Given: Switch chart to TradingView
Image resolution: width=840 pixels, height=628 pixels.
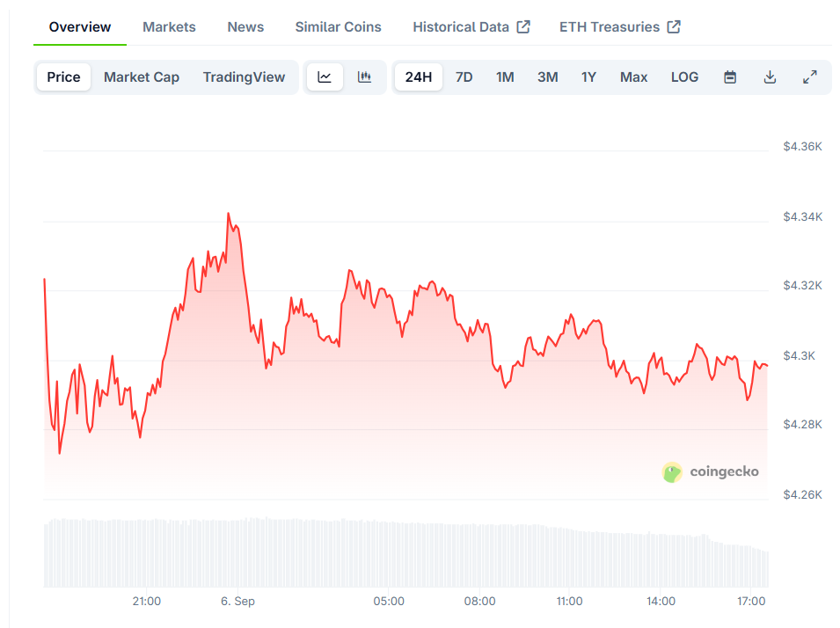Looking at the screenshot, I should point(244,77).
